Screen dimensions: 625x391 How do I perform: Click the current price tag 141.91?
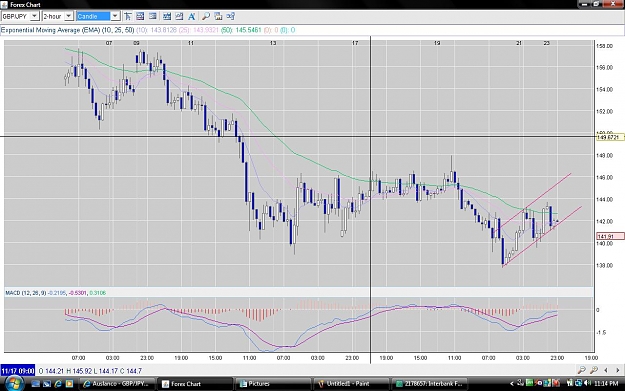click(x=610, y=236)
